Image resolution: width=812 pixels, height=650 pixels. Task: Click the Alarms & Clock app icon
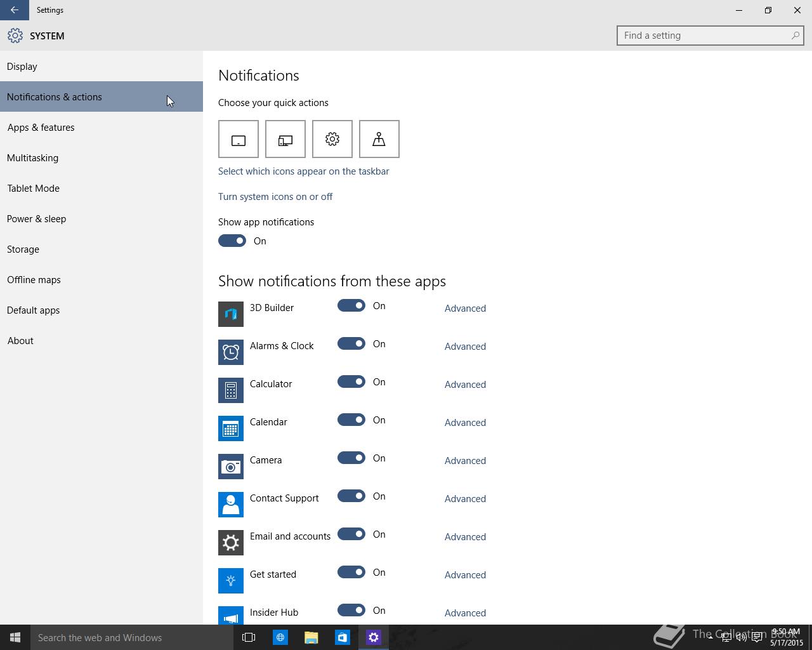pyautogui.click(x=231, y=352)
